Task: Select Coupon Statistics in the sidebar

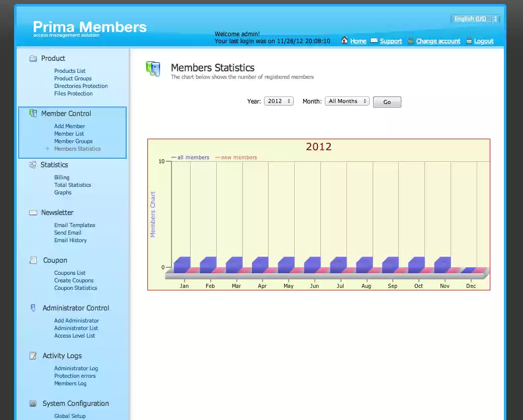Action: (74, 288)
